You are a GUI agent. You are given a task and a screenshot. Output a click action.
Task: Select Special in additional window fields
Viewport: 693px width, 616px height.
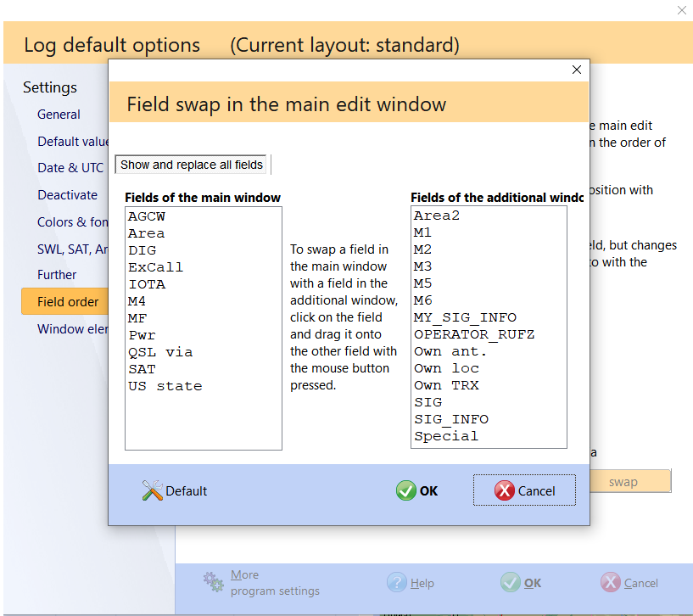489,436
